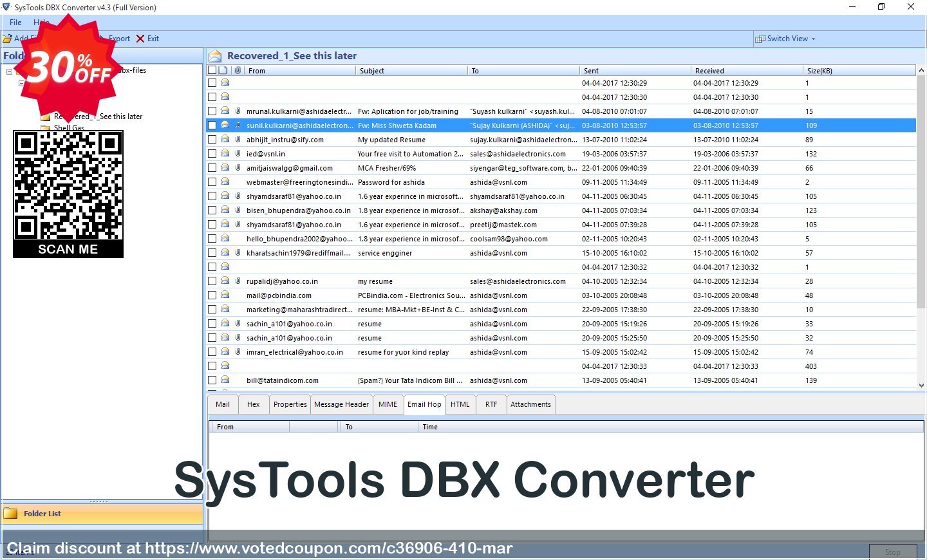Check the box for sunil.kulkarni email
Image resolution: width=927 pixels, height=560 pixels.
pyautogui.click(x=212, y=126)
